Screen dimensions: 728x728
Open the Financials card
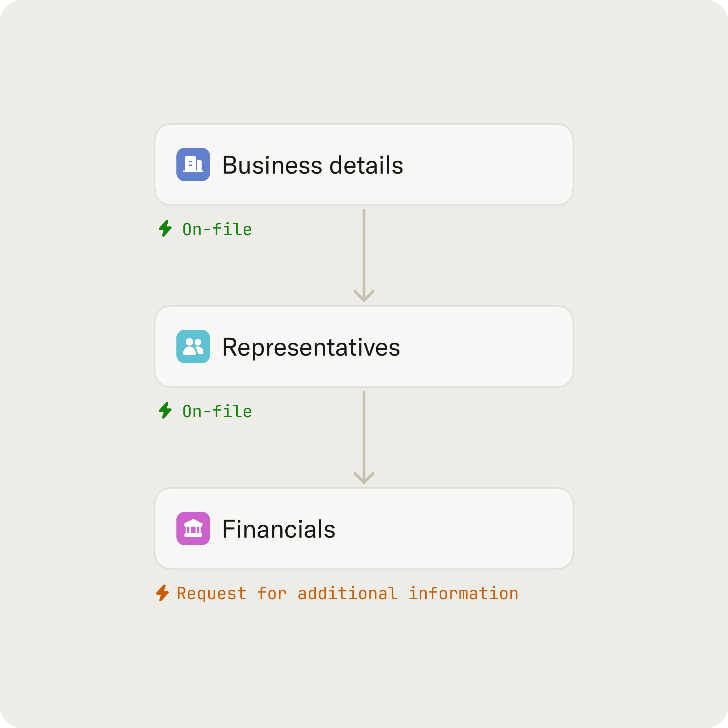(364, 528)
